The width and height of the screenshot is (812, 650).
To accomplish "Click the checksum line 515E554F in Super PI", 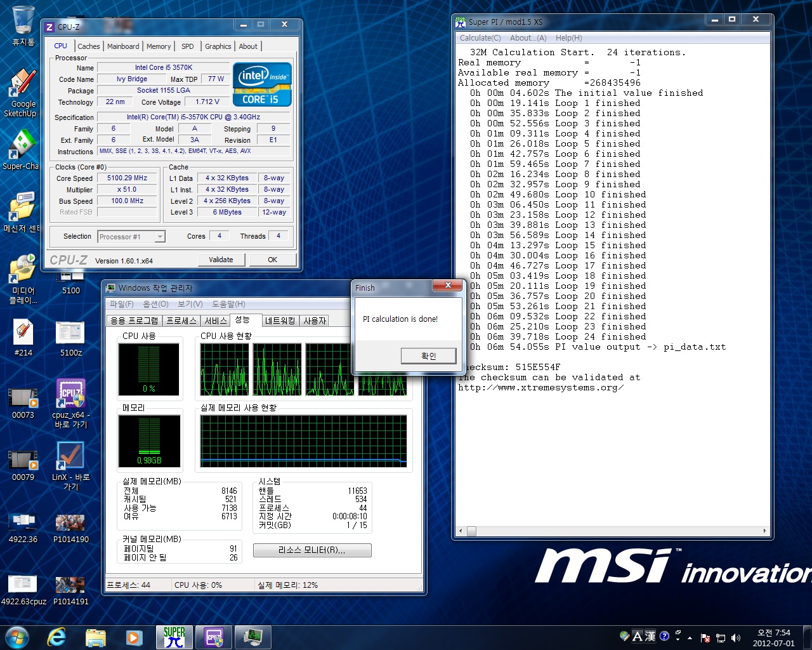I will [509, 368].
